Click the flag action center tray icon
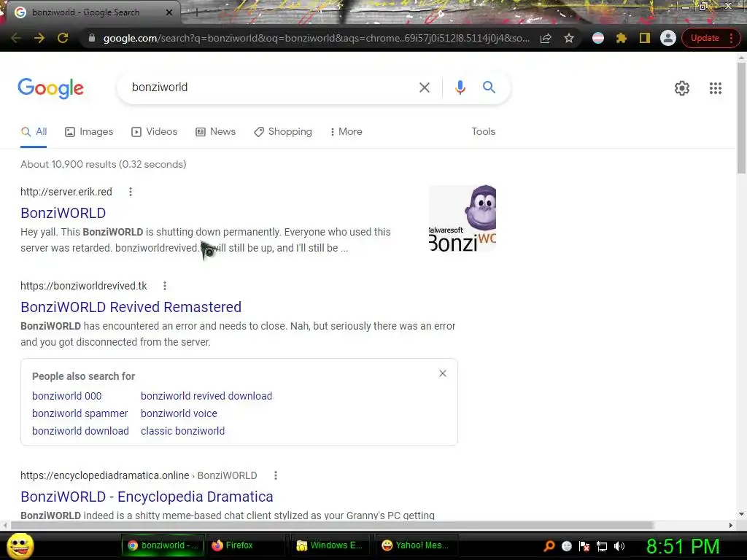This screenshot has height=560, width=747. click(x=584, y=546)
